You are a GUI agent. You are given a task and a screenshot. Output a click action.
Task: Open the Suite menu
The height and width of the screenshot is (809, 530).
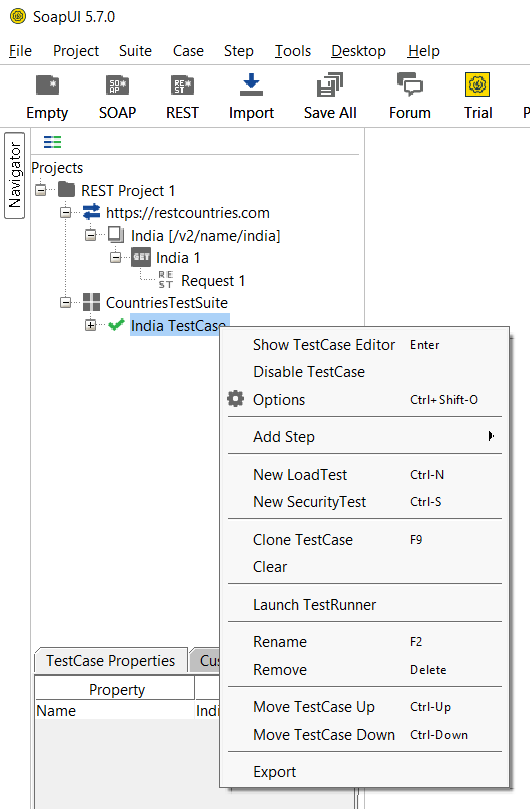coord(135,51)
